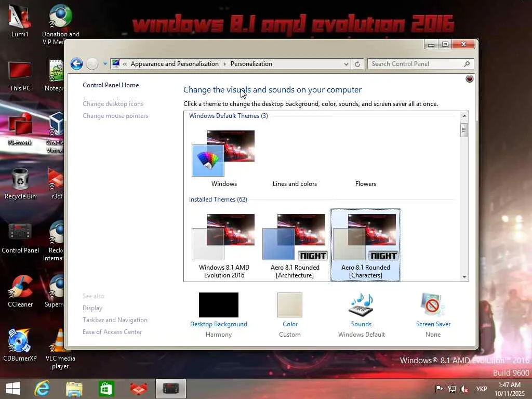Launch CCleaner from desktop
The height and width of the screenshot is (399, 532).
click(x=20, y=291)
